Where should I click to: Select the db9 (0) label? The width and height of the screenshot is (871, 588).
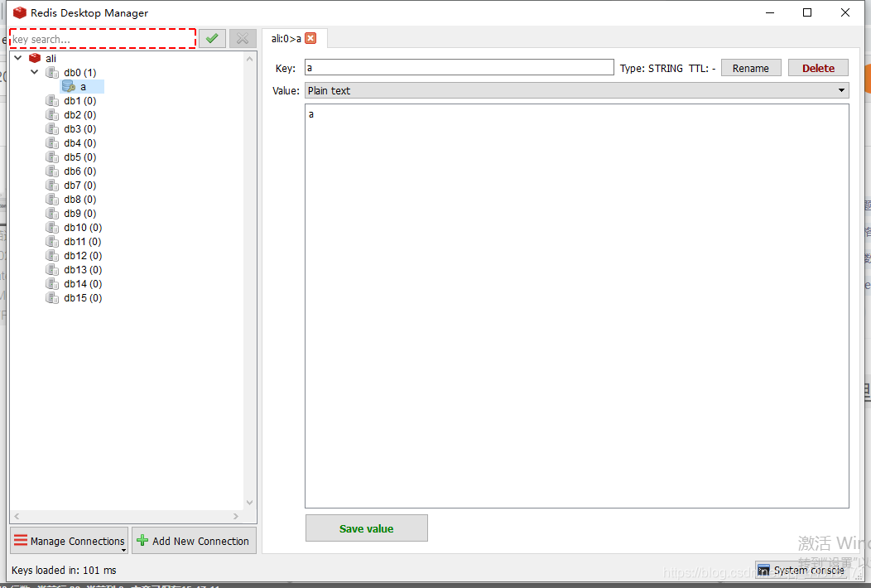[x=80, y=214]
